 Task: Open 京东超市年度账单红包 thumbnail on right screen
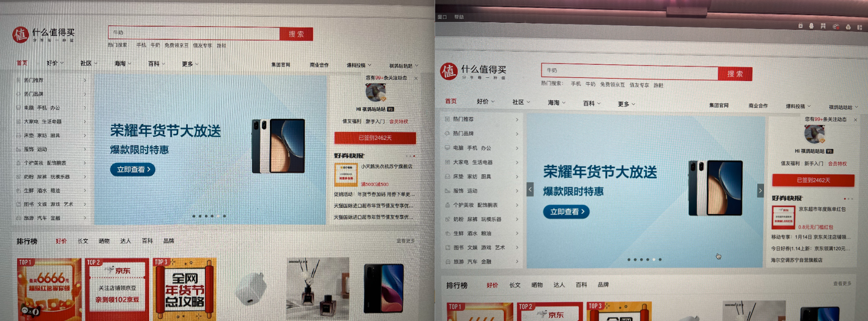783,218
